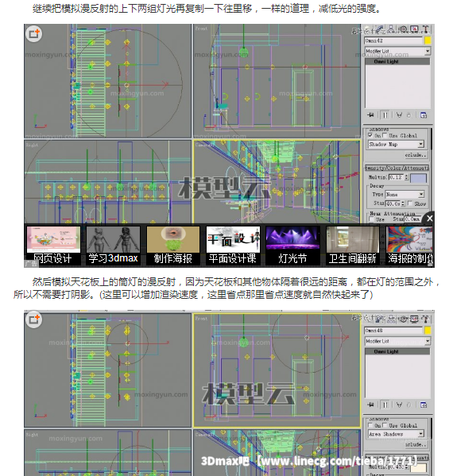Toggle Show End Result in Omni42 panel
Viewport: 449px width, 476px height.
pos(385,115)
